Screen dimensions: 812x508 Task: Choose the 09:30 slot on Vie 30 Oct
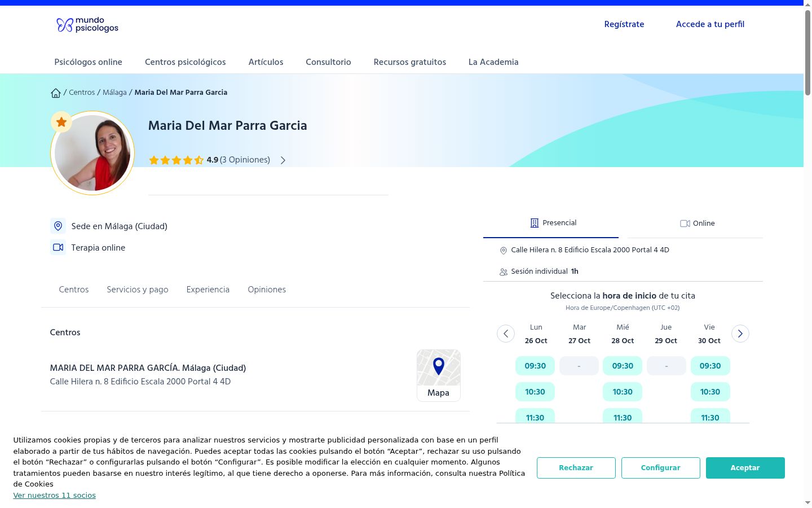click(710, 366)
